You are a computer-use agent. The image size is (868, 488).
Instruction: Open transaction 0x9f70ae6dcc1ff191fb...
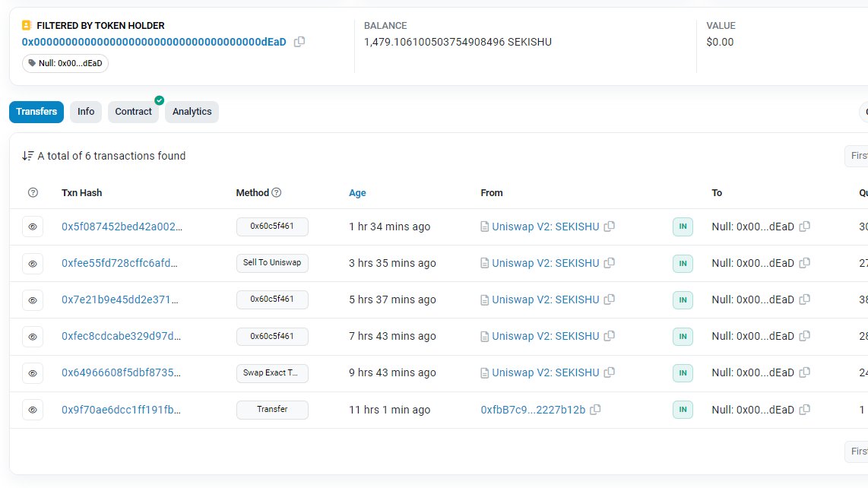click(x=122, y=410)
